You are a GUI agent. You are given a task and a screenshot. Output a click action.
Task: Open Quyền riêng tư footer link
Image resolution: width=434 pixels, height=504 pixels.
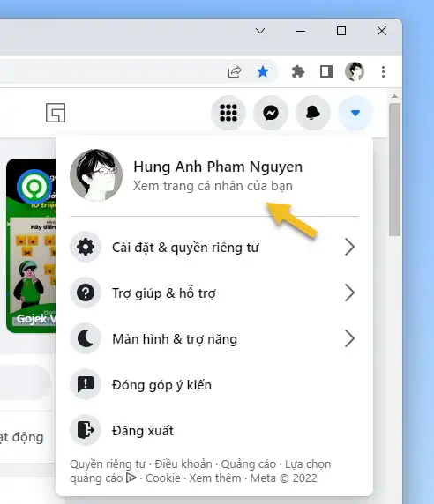click(108, 464)
